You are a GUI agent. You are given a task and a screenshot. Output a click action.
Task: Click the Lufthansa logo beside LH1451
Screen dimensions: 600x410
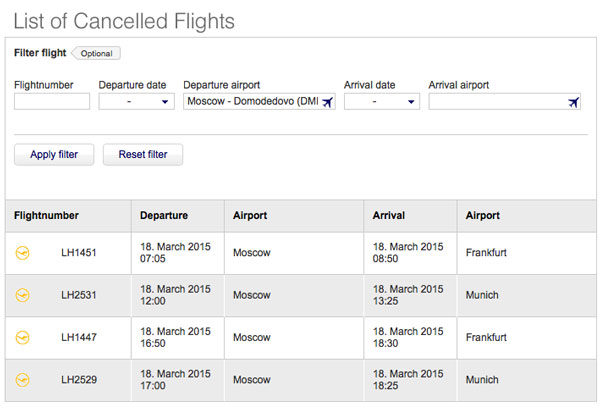(23, 253)
